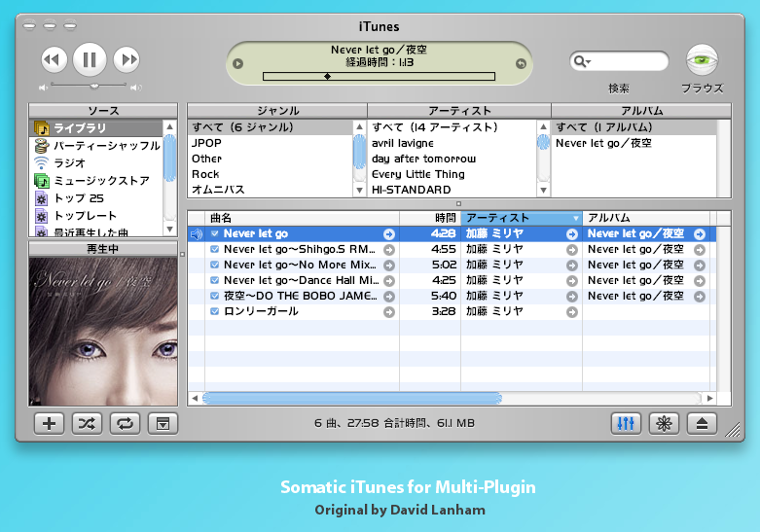
Task: Turn on the visualizer flower icon
Action: (x=664, y=424)
